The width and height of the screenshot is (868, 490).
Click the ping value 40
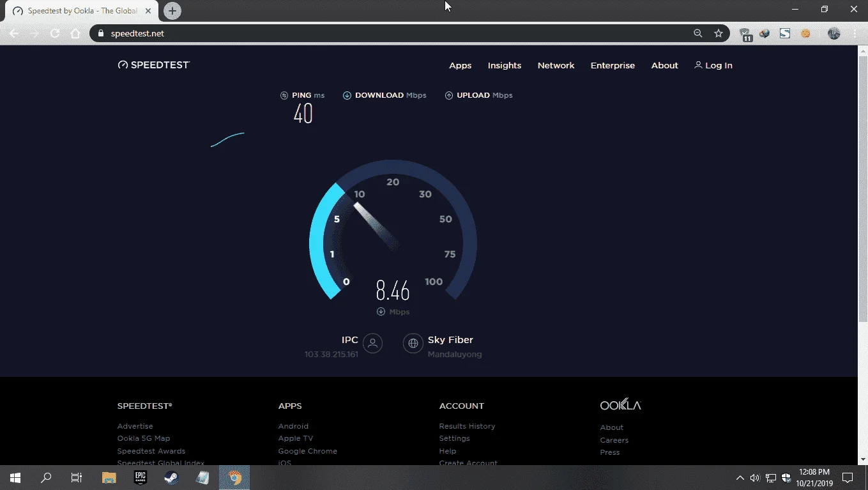click(303, 114)
